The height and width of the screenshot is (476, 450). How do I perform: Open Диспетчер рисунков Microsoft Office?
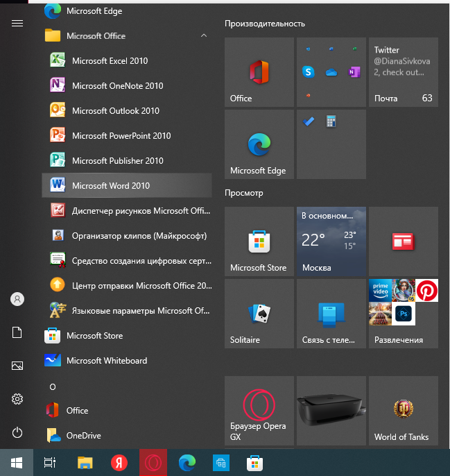point(127,210)
